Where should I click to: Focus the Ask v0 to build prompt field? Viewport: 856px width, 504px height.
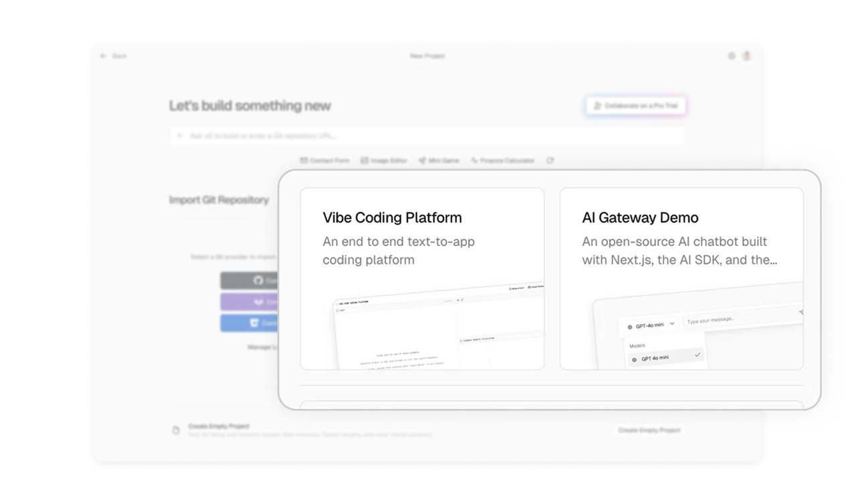[x=427, y=136]
